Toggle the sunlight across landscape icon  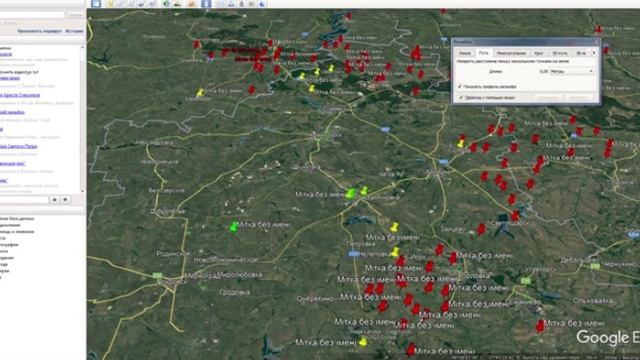pyautogui.click(x=177, y=4)
